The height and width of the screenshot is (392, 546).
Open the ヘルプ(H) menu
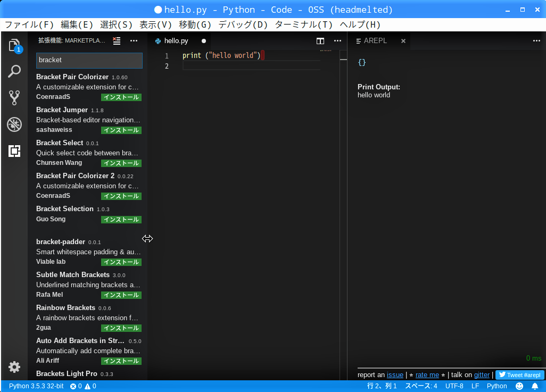click(360, 24)
